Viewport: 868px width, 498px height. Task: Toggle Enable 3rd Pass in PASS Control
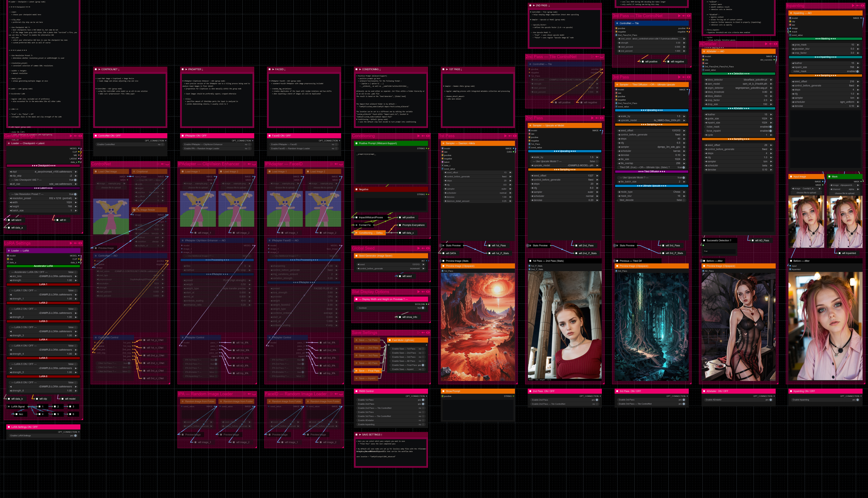423,412
